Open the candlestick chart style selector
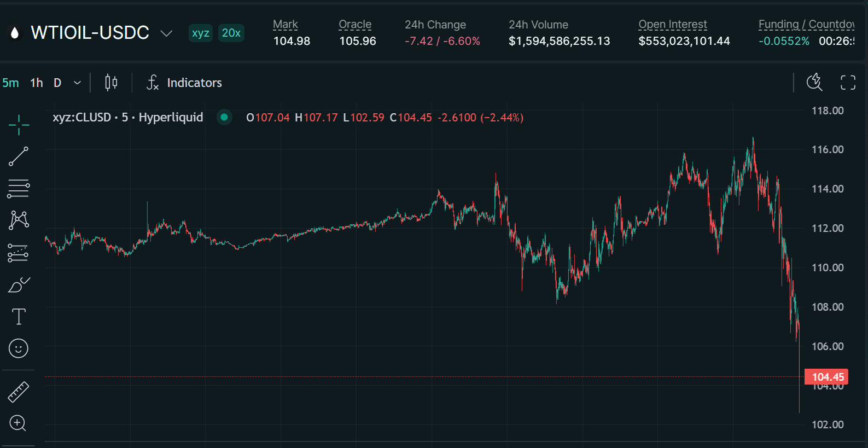868x448 pixels. 111,83
